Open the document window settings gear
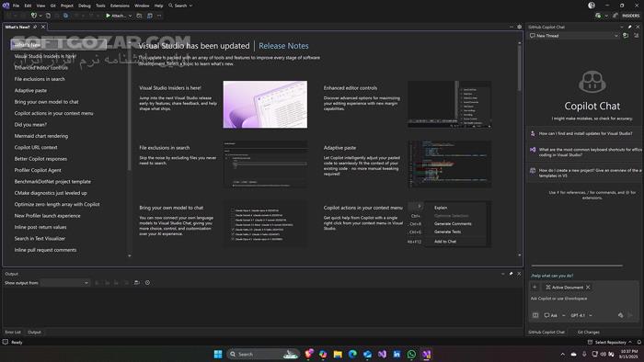The height and width of the screenshot is (362, 644). [x=519, y=27]
